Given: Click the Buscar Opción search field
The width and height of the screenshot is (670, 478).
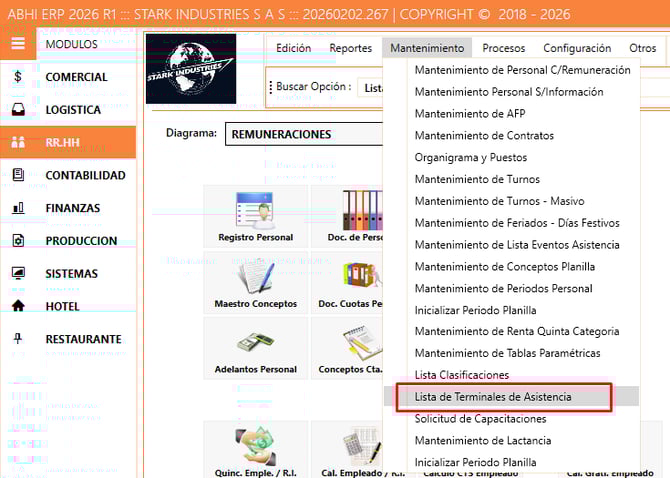Looking at the screenshot, I should point(370,87).
